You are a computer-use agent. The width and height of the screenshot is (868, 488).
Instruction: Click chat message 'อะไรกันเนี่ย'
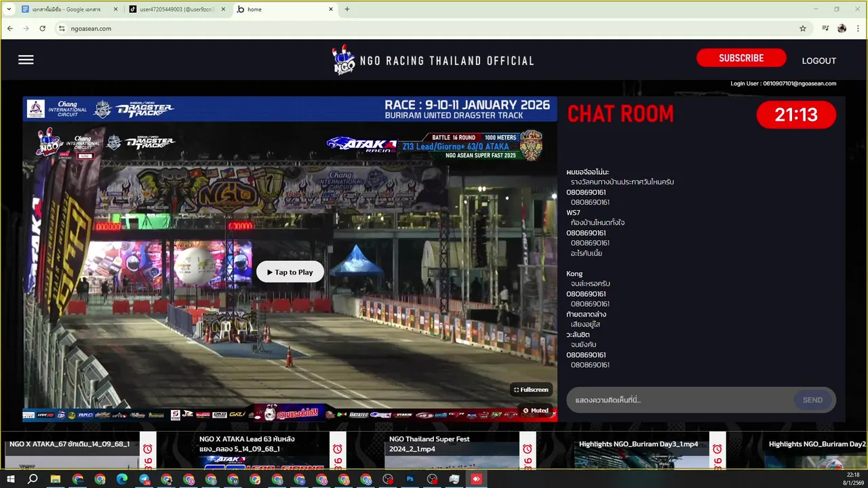click(586, 253)
